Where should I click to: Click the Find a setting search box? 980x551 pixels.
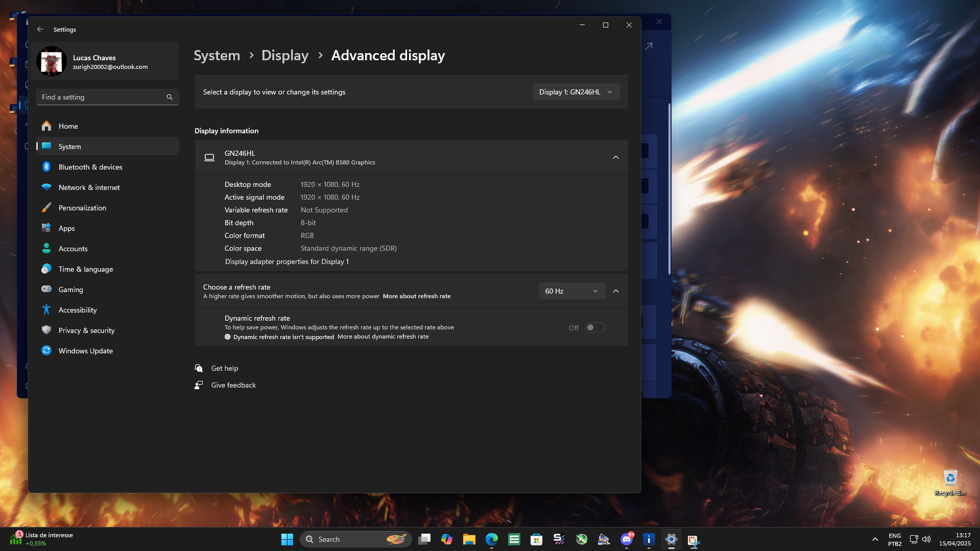pos(102,97)
